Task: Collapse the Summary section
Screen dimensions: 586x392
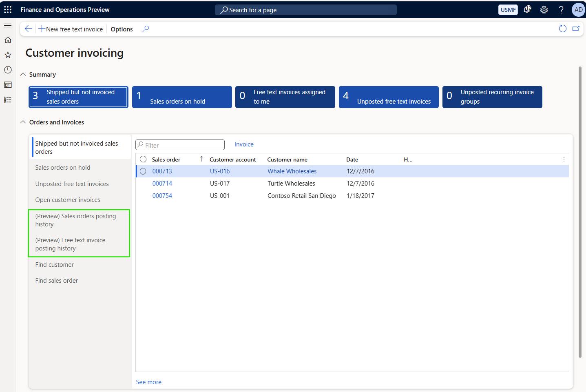Action: pyautogui.click(x=23, y=74)
